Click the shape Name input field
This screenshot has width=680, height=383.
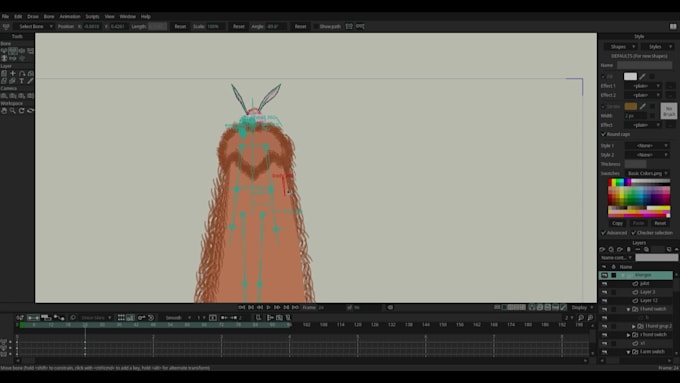(644, 65)
